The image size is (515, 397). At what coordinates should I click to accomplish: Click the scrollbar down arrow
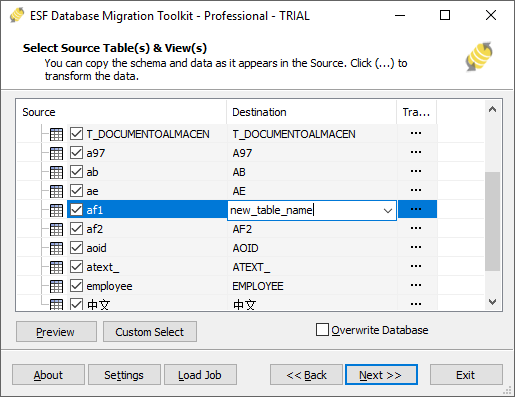click(492, 302)
